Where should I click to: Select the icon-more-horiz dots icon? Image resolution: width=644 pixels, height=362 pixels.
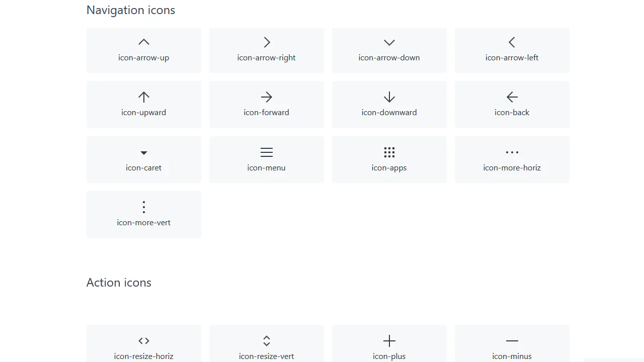[512, 152]
